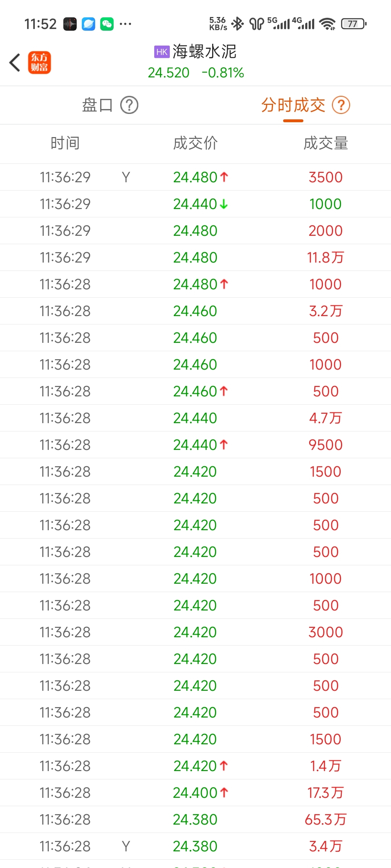This screenshot has width=391, height=868.
Task: Select the 17.3万 volume trade row
Action: [x=195, y=793]
